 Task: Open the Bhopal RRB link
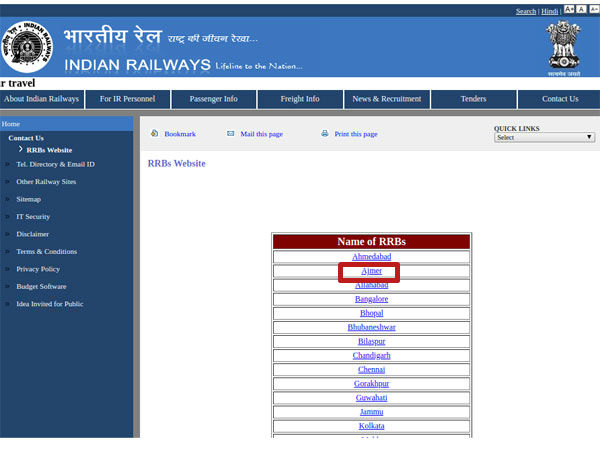tap(372, 313)
